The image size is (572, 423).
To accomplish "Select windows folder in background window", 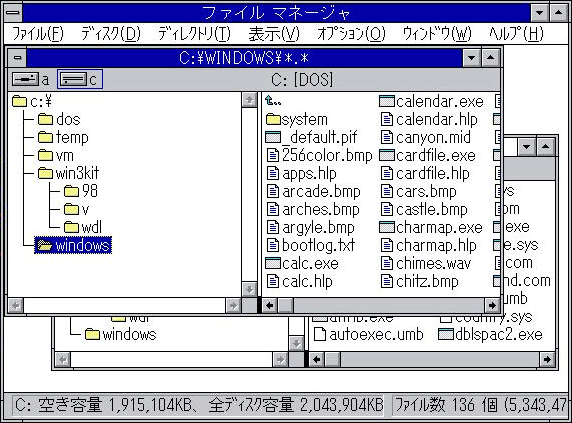I will 121,334.
